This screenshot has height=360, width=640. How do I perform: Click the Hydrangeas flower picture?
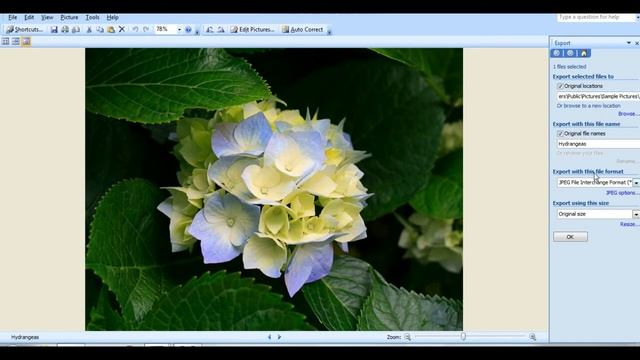[274, 189]
